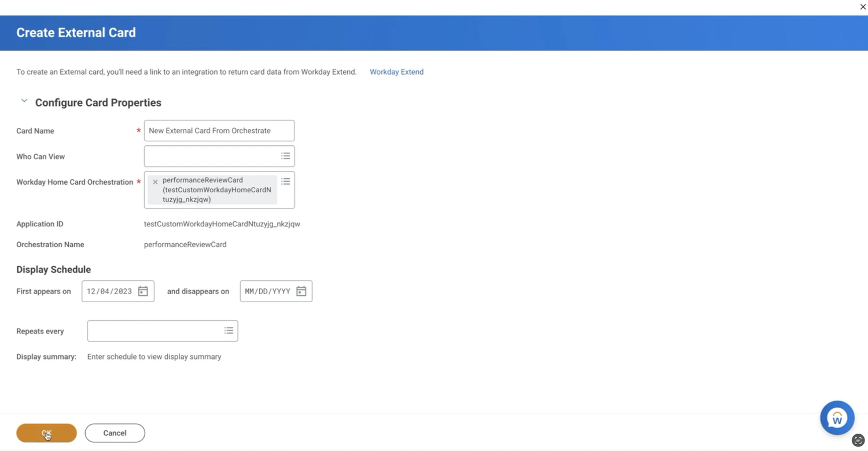The width and height of the screenshot is (868, 451).
Task: Submit the card with OK
Action: pyautogui.click(x=46, y=432)
